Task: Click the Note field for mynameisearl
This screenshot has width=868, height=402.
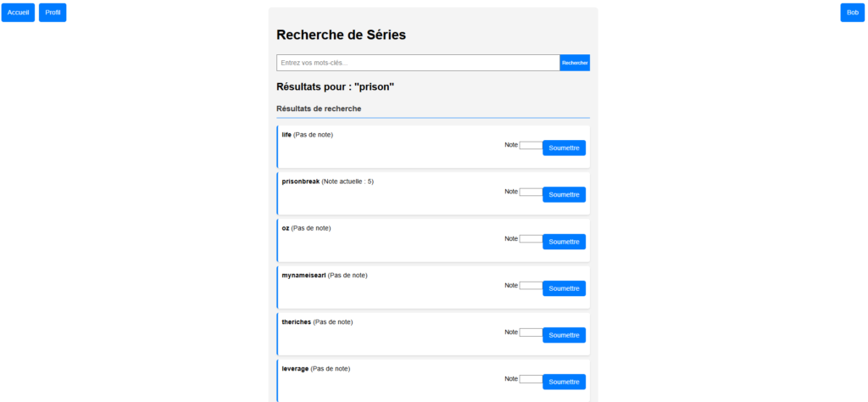Action: pos(531,286)
